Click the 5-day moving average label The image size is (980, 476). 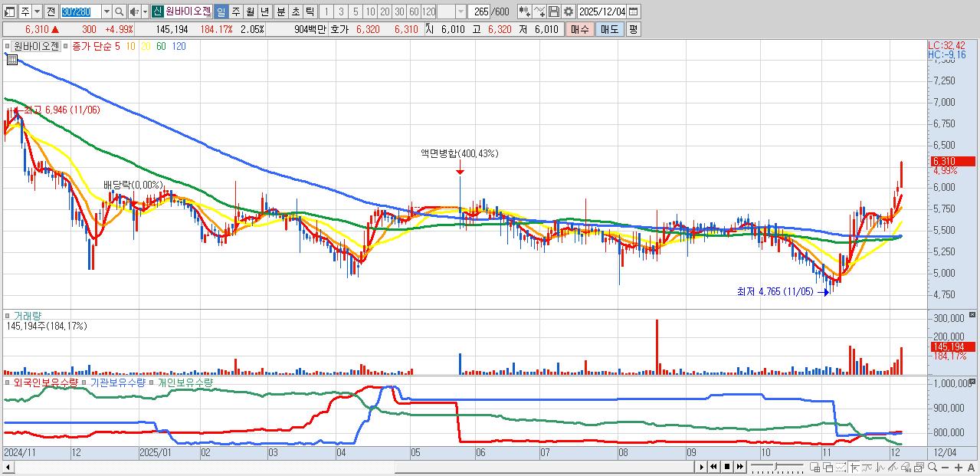pyautogui.click(x=117, y=46)
